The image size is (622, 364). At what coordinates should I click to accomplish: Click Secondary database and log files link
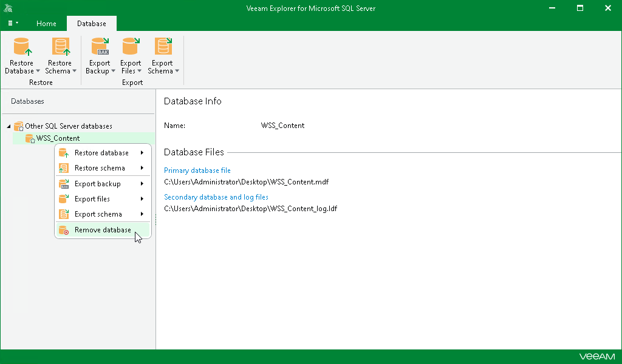click(216, 197)
